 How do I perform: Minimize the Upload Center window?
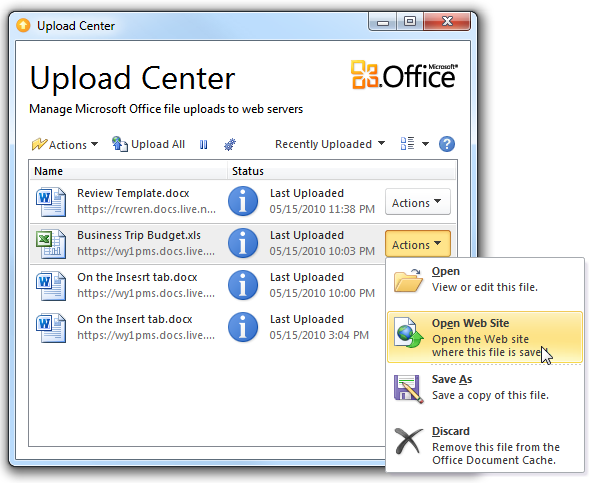point(382,22)
